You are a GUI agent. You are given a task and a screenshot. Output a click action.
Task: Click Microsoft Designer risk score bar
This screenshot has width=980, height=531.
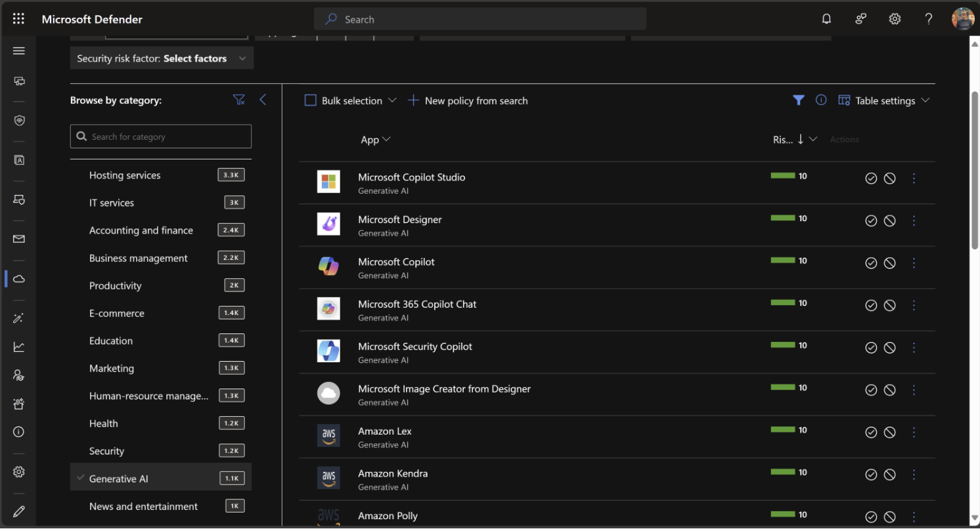[783, 218]
